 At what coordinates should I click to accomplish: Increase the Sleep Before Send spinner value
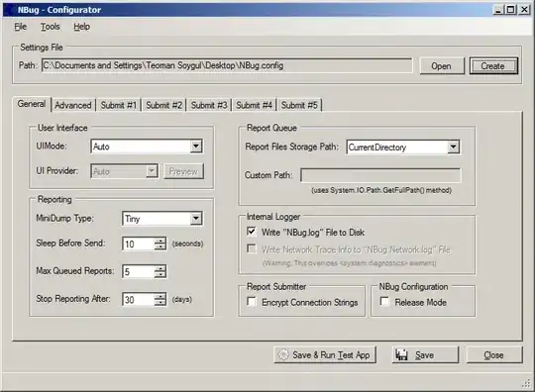(x=160, y=241)
